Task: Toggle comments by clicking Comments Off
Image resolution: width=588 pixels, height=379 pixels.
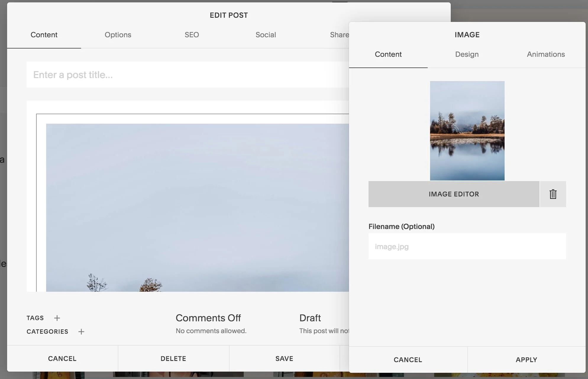Action: tap(208, 318)
